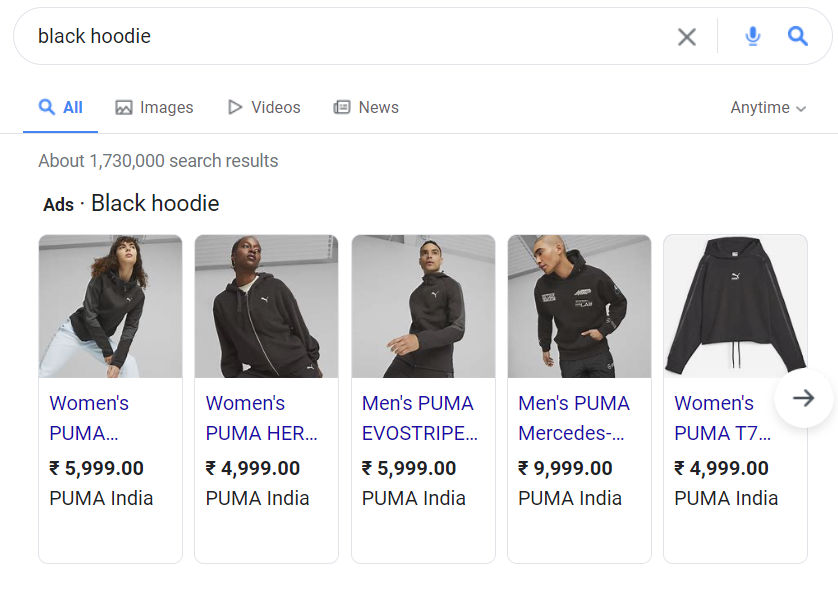This screenshot has width=838, height=598.
Task: Click the blue search magnifier icon
Action: click(x=797, y=36)
